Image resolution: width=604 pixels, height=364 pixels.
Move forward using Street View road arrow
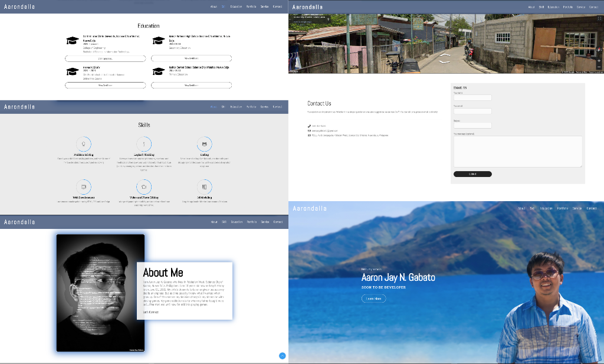click(x=445, y=55)
